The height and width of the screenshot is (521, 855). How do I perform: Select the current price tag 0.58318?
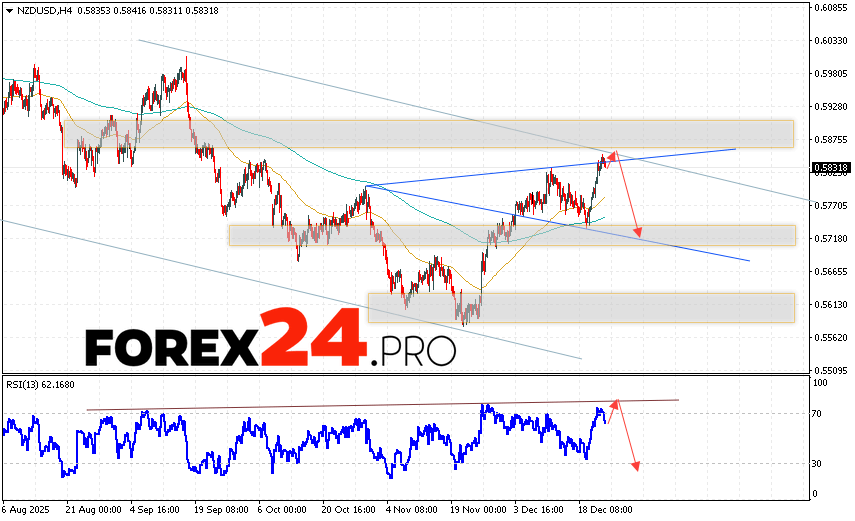[x=831, y=168]
